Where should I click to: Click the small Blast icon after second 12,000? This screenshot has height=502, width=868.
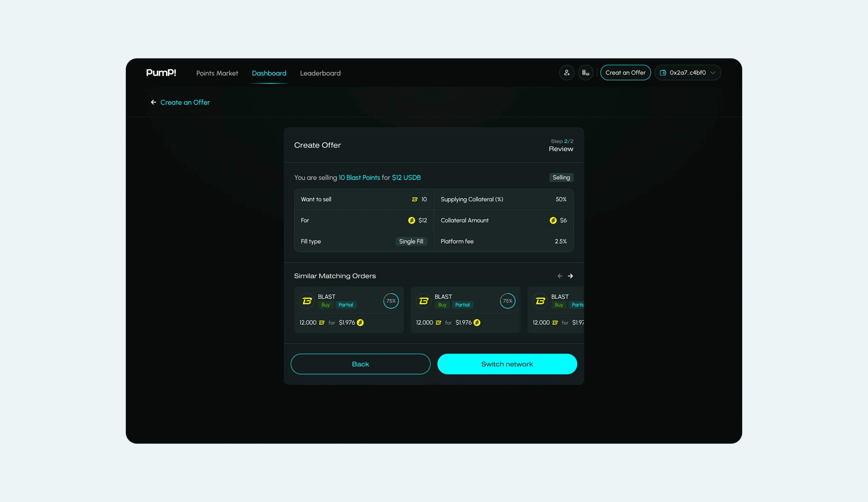click(439, 323)
